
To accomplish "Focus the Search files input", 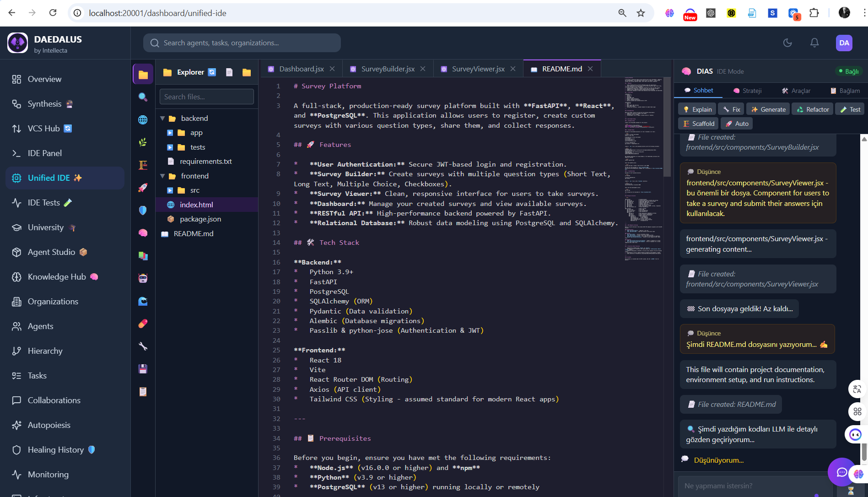I will (x=207, y=97).
